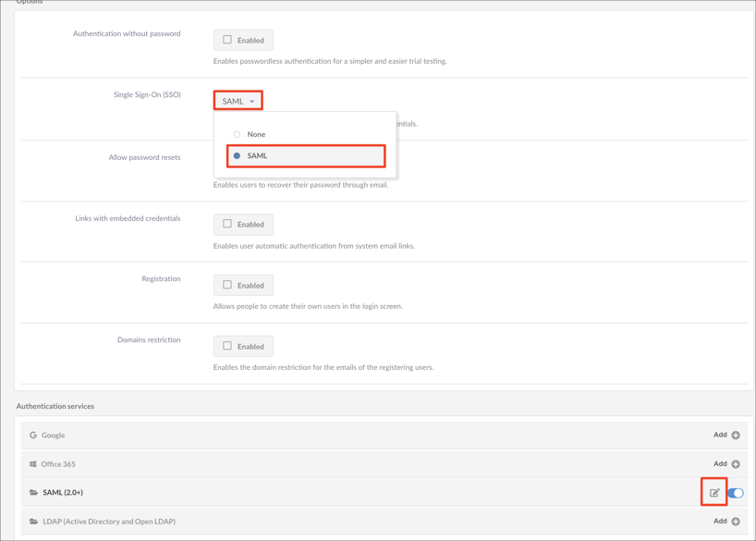Click the Google logo icon
This screenshot has width=756, height=541.
[x=33, y=435]
